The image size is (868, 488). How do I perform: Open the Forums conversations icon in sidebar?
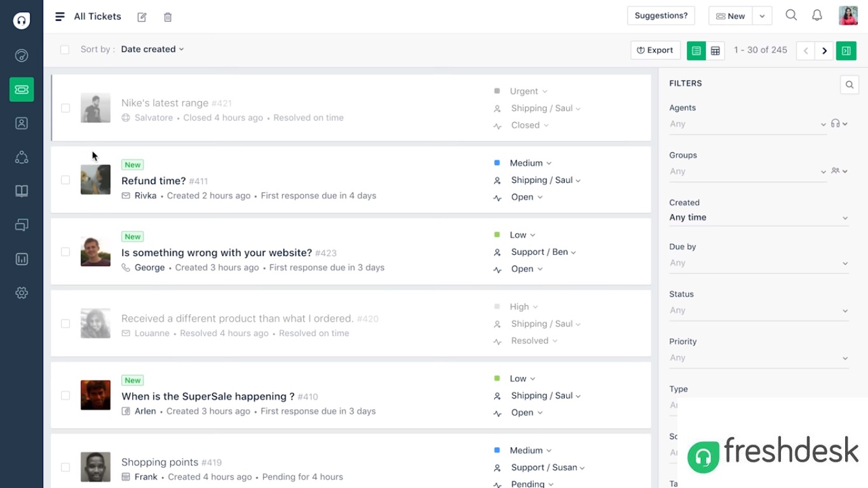(22, 225)
